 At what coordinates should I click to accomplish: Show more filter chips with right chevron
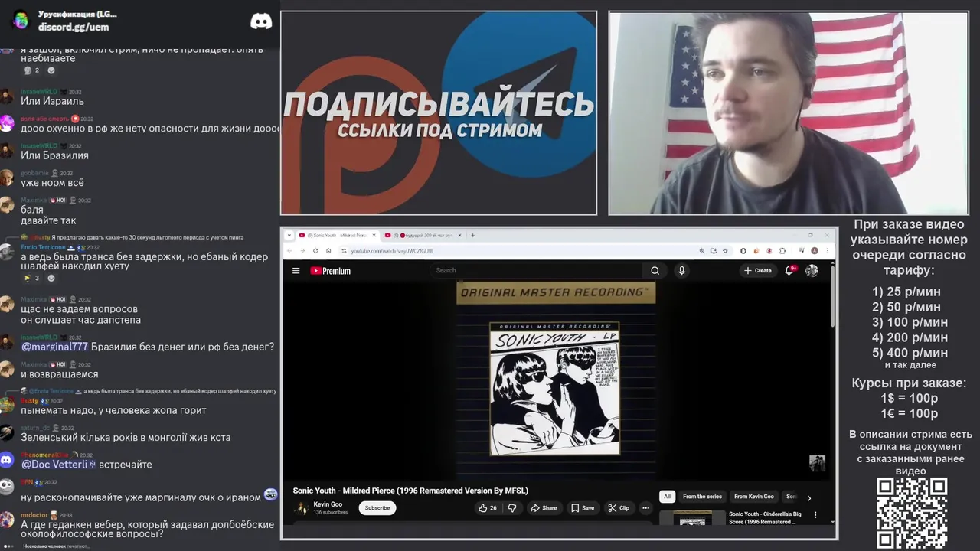[808, 497]
